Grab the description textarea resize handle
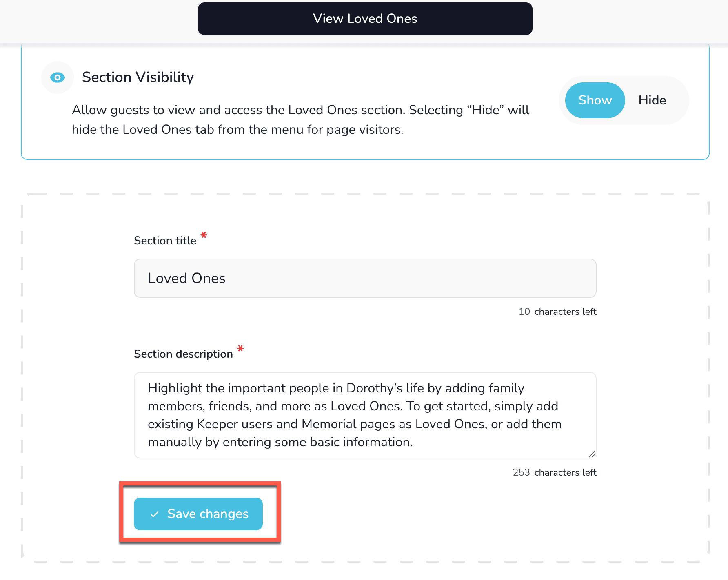The width and height of the screenshot is (728, 580). coord(592,454)
